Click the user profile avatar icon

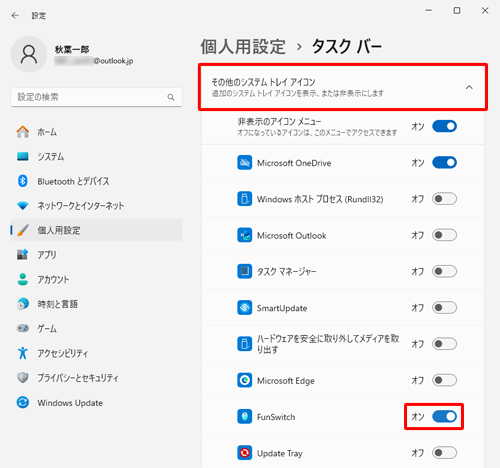click(29, 54)
